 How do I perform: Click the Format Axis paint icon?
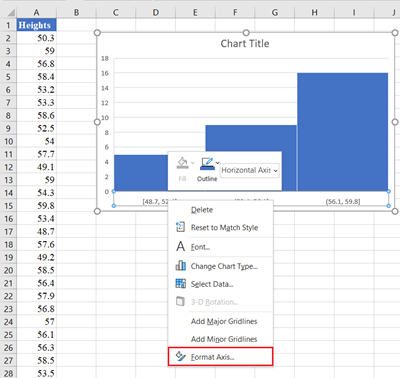[x=180, y=356]
